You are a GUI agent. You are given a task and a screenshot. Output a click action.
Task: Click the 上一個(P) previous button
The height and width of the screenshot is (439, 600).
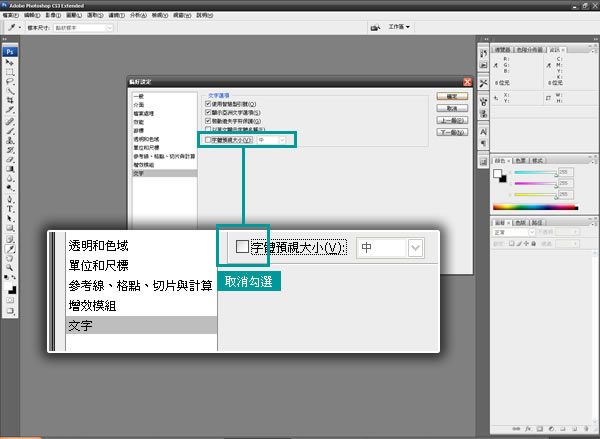click(x=452, y=120)
